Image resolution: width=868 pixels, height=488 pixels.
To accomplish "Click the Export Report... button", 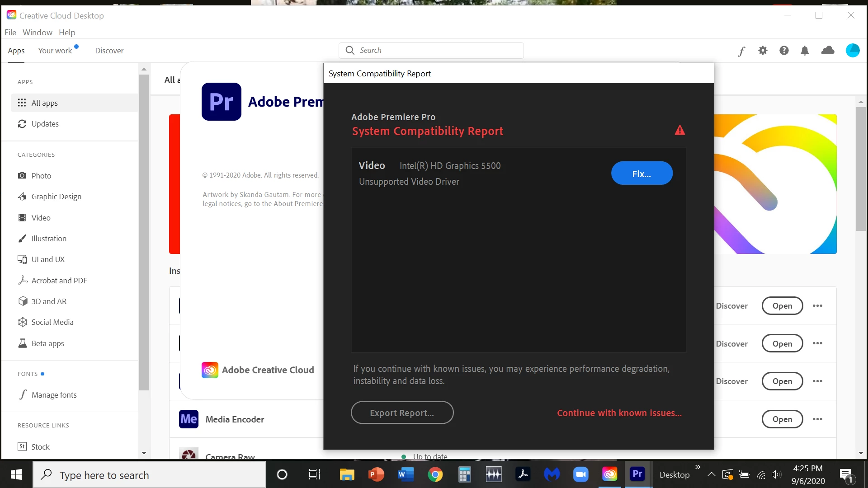I will [402, 413].
